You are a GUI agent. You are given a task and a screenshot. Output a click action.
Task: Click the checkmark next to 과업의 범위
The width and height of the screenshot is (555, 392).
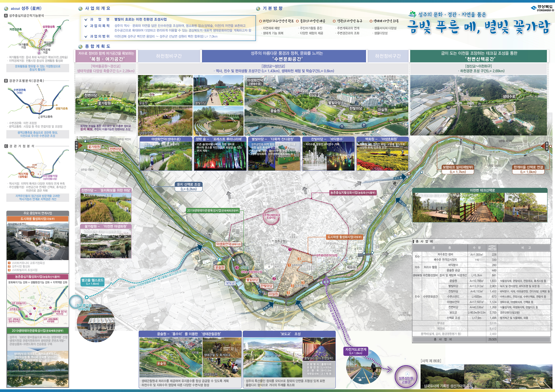[86, 37]
